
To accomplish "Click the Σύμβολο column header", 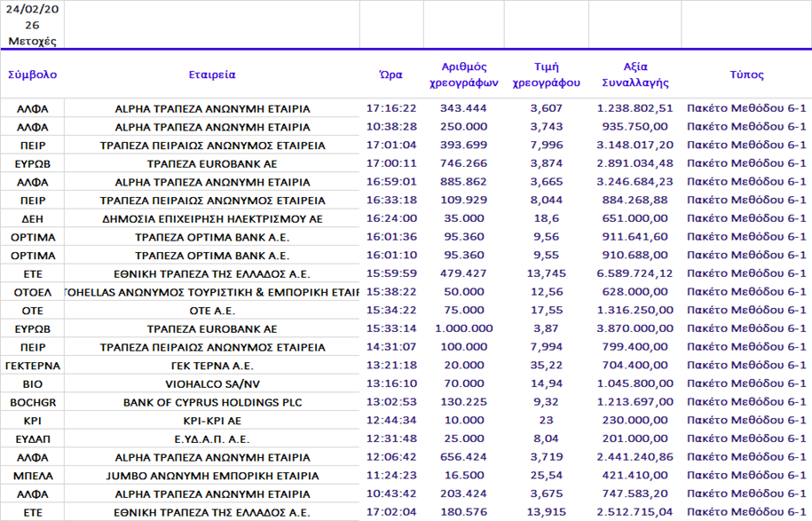I will tap(32, 75).
